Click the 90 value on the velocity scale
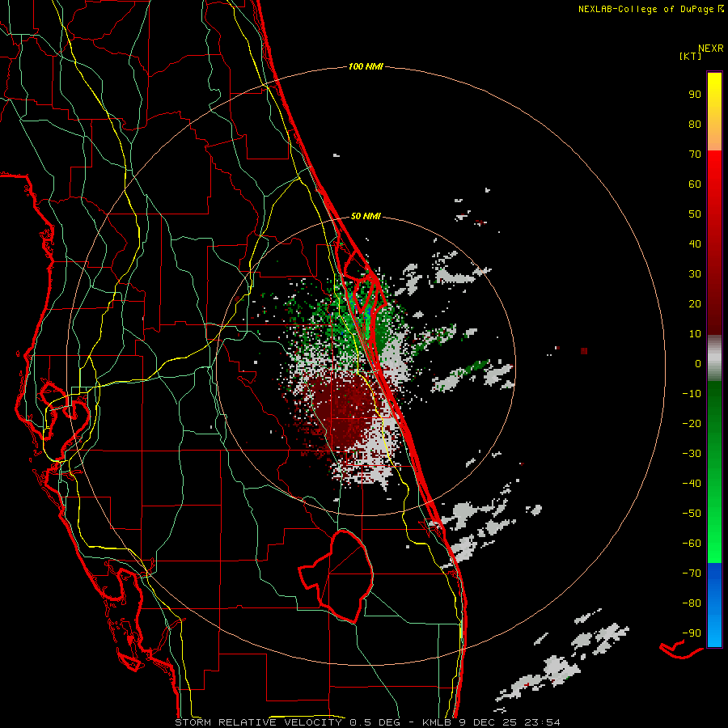 pyautogui.click(x=695, y=95)
